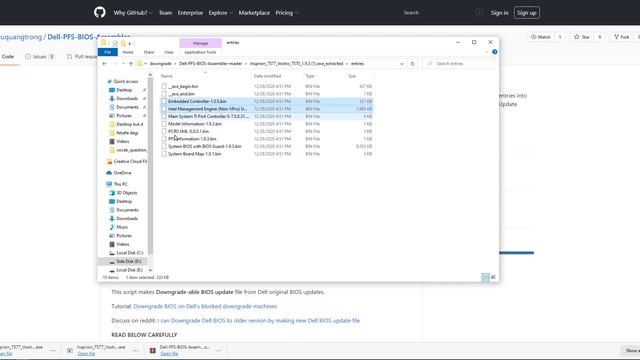
Task: Open Local Disk (E:)
Action: [x=129, y=270]
